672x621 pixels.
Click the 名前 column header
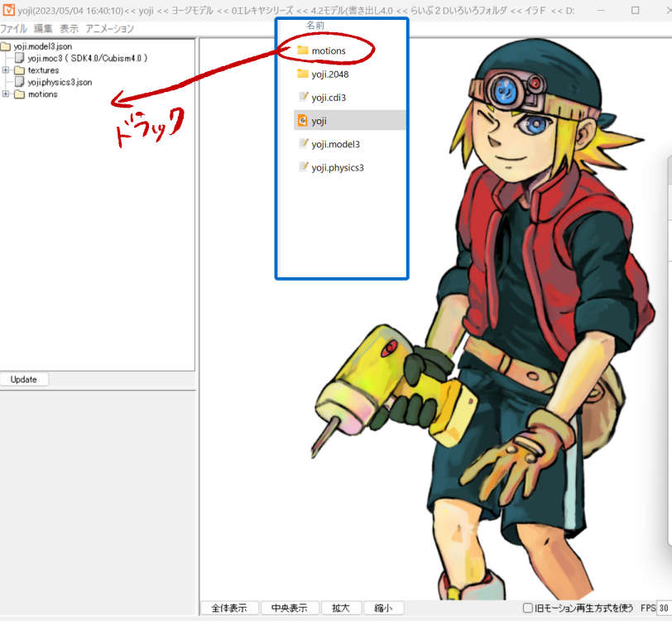[315, 26]
